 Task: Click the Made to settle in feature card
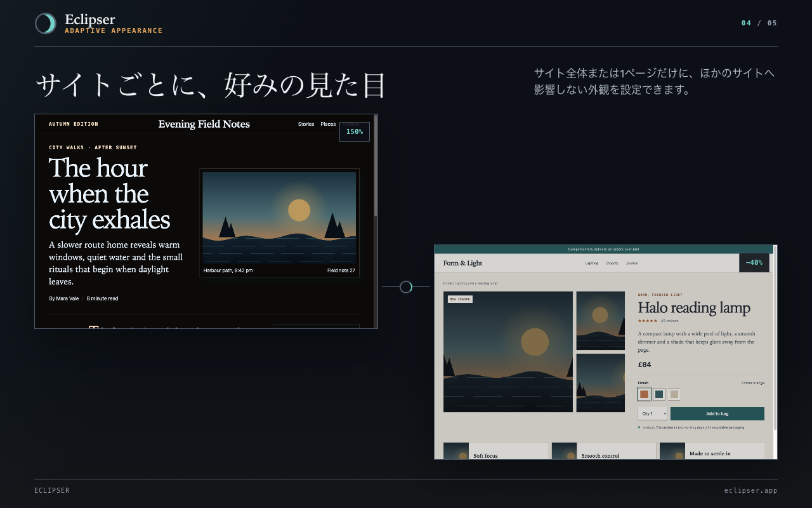tap(712, 451)
